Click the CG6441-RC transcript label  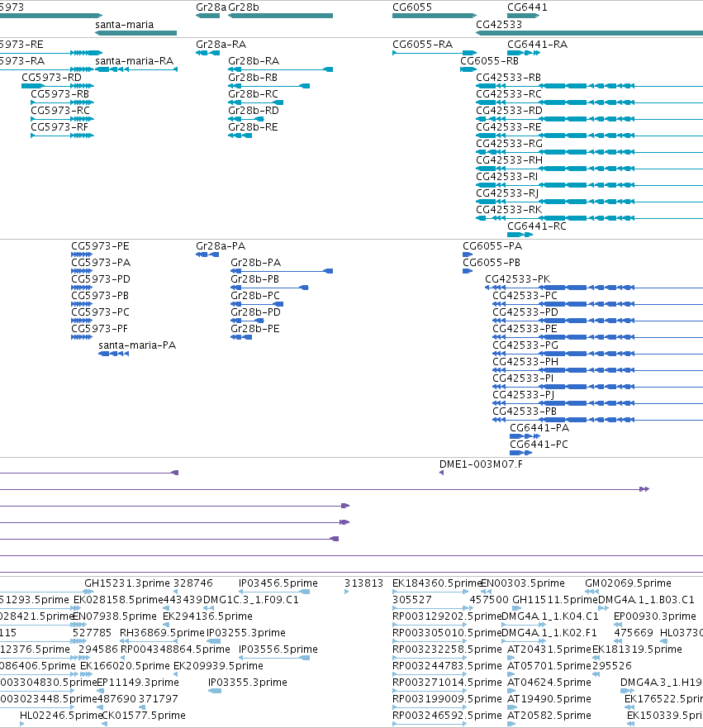pyautogui.click(x=537, y=226)
